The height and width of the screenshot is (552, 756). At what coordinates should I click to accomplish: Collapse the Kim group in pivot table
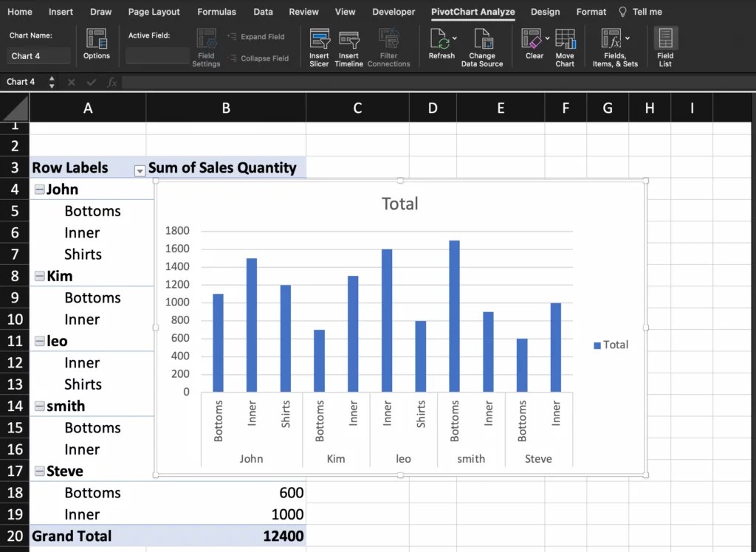click(40, 277)
